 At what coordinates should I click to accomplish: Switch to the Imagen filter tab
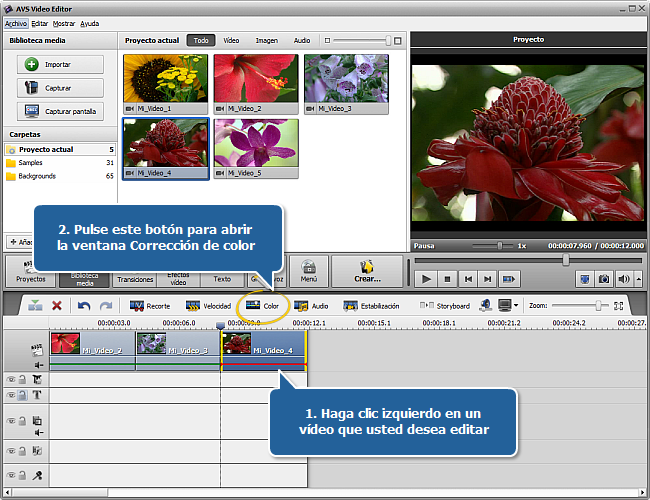click(266, 41)
